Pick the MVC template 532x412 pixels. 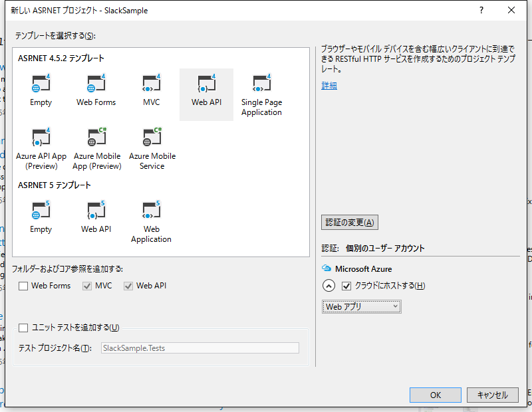(x=152, y=90)
